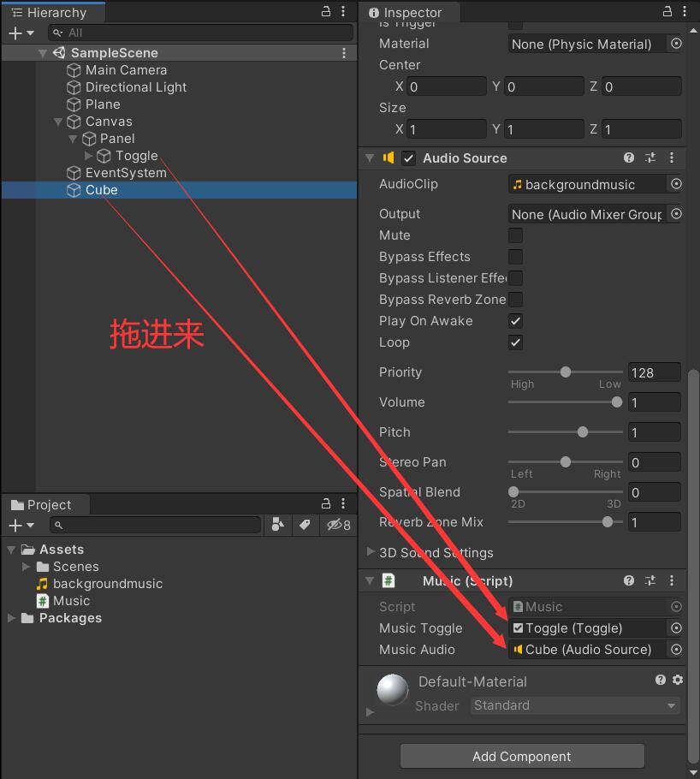
Task: Open the Hierarchy panel options menu
Action: point(343,12)
